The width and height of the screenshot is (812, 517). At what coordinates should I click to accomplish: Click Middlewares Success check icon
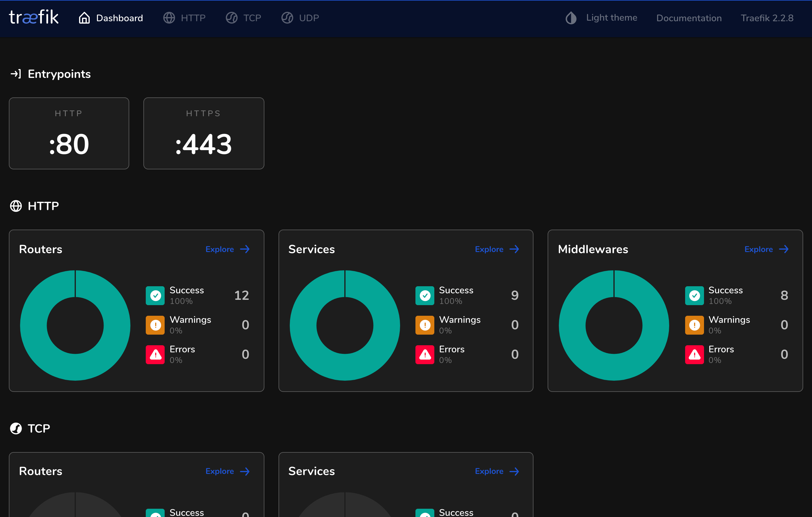(x=694, y=295)
